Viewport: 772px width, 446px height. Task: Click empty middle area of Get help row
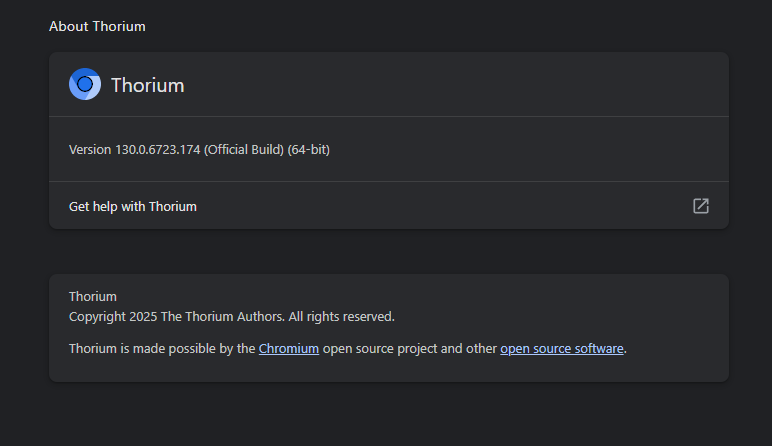click(x=440, y=207)
